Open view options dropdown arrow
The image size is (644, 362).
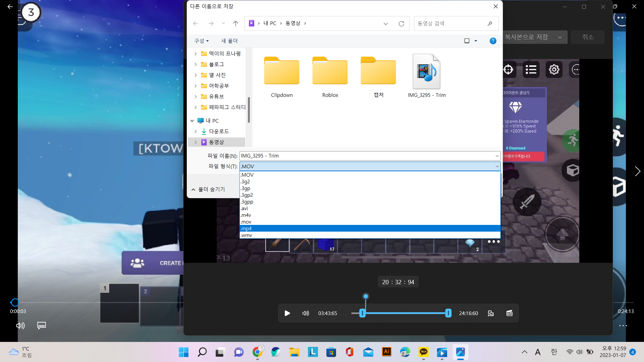476,41
